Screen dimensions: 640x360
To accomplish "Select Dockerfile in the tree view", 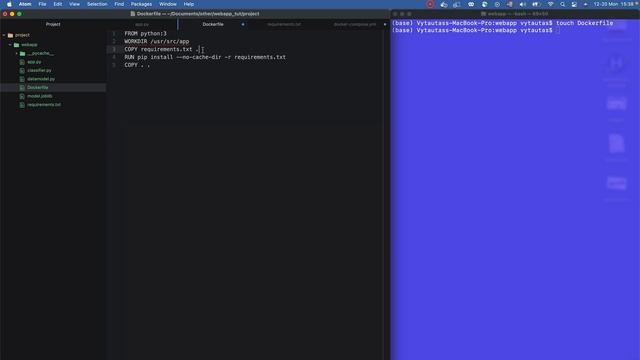I will pyautogui.click(x=38, y=88).
